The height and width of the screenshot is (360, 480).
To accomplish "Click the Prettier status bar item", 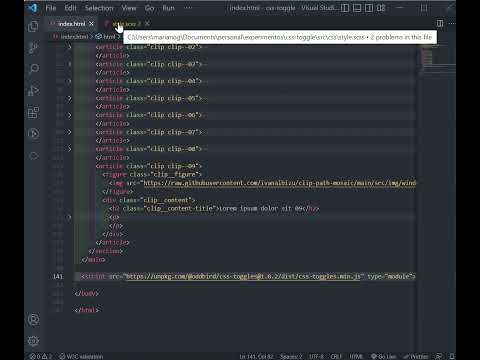I will (416, 356).
